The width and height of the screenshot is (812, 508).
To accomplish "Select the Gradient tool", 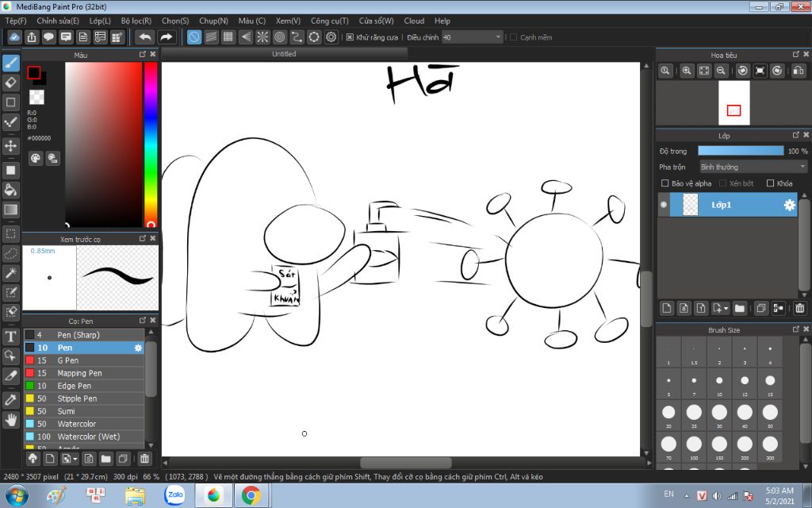I will [11, 210].
